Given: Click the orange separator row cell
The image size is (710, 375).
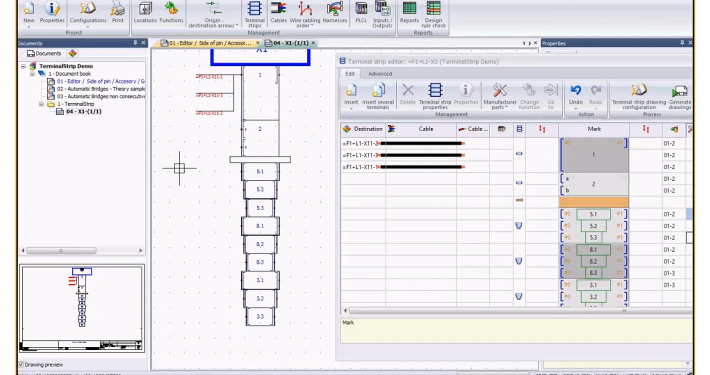Looking at the screenshot, I should (x=594, y=202).
